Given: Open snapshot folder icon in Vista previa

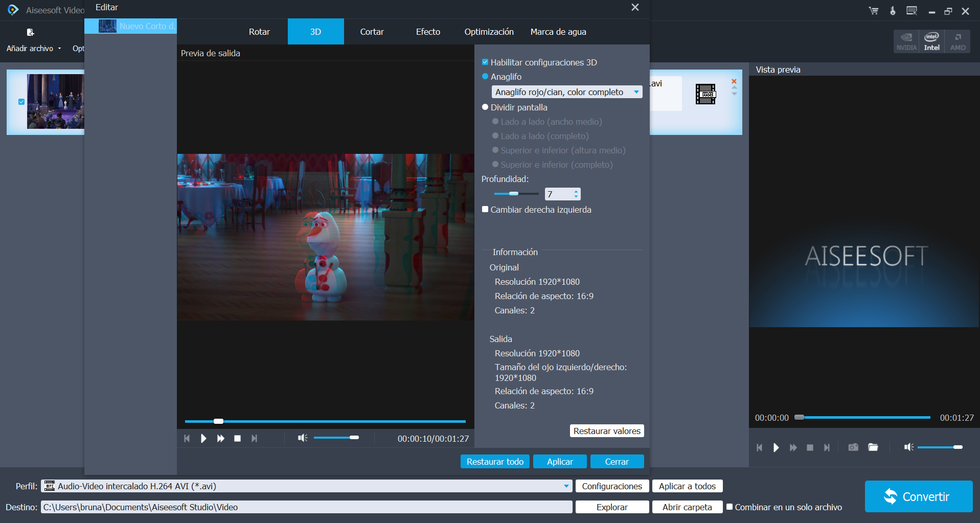Looking at the screenshot, I should click(x=873, y=447).
